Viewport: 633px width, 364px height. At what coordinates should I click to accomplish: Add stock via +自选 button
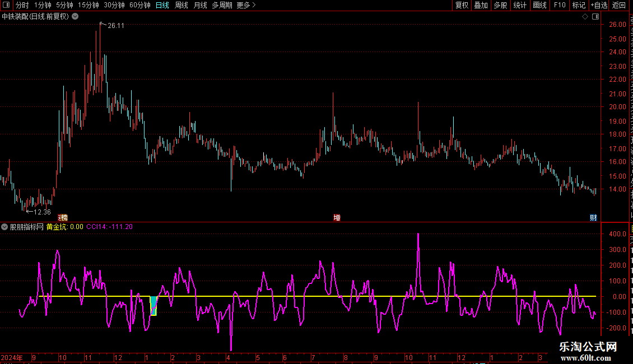click(x=599, y=5)
